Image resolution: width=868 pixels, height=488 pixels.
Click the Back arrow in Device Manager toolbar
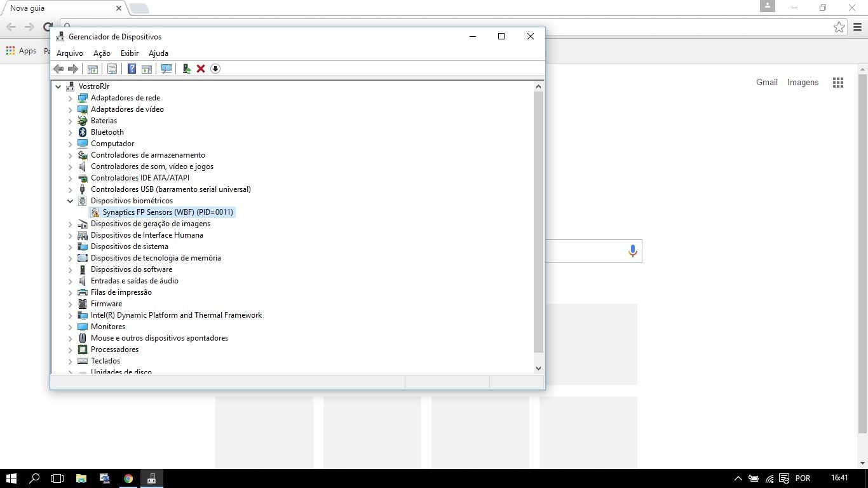(58, 69)
